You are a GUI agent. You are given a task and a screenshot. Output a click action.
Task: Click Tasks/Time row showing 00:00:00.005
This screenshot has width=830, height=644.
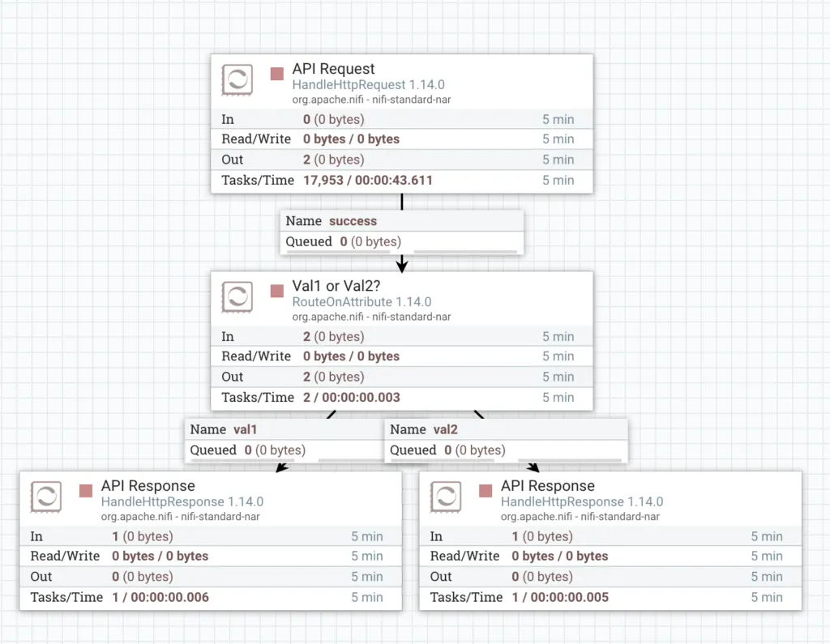pyautogui.click(x=610, y=597)
